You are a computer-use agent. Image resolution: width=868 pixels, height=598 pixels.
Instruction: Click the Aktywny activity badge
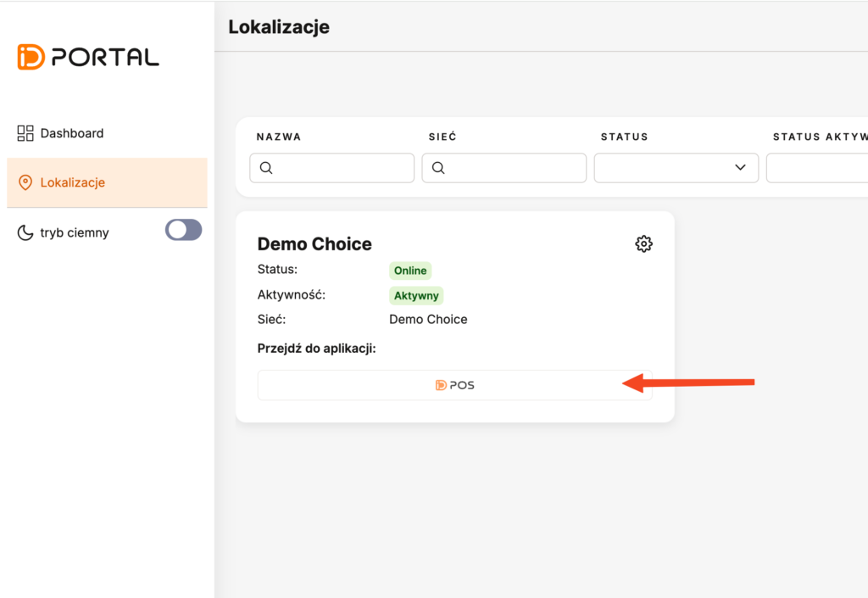click(x=416, y=295)
